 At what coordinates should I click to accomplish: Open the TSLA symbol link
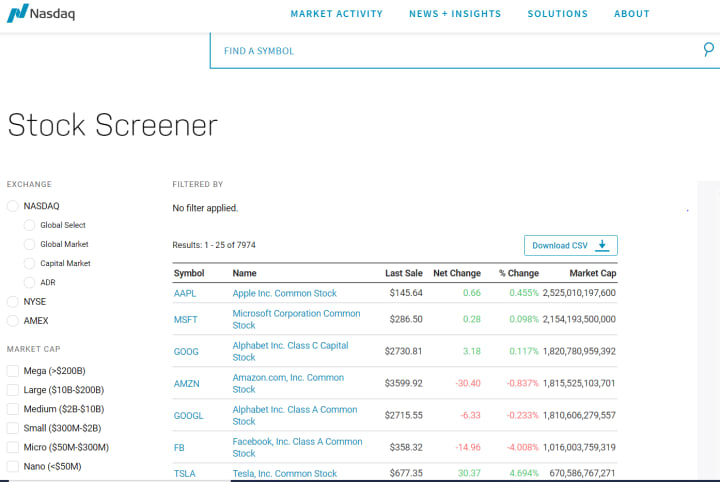[185, 474]
